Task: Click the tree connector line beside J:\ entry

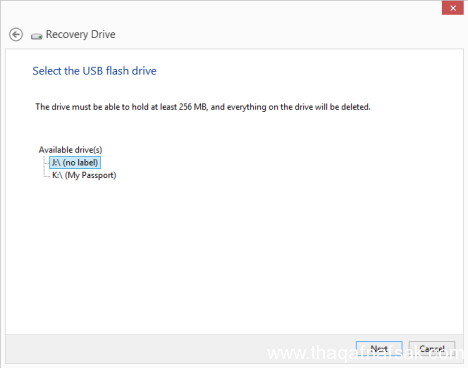Action: pos(46,163)
